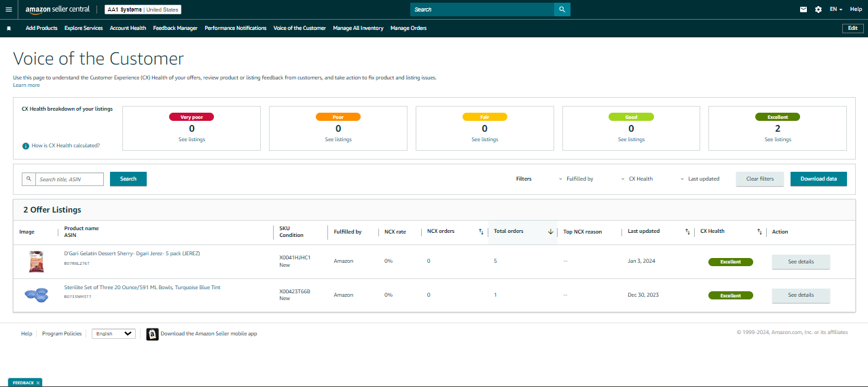Click total orders value 5

coord(495,261)
